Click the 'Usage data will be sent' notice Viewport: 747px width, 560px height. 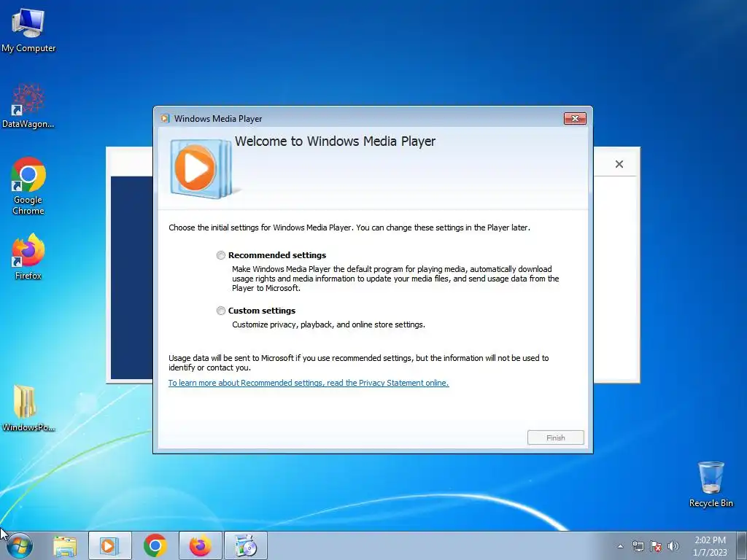(358, 363)
